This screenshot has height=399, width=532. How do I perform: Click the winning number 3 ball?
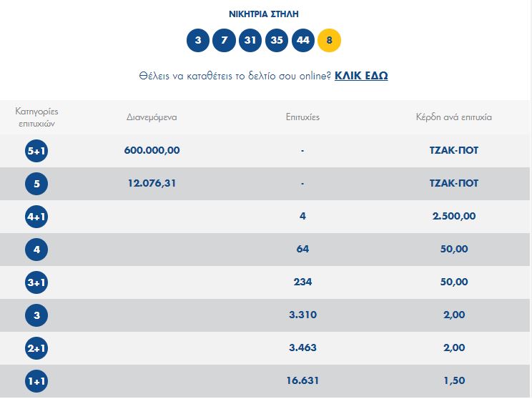click(198, 40)
